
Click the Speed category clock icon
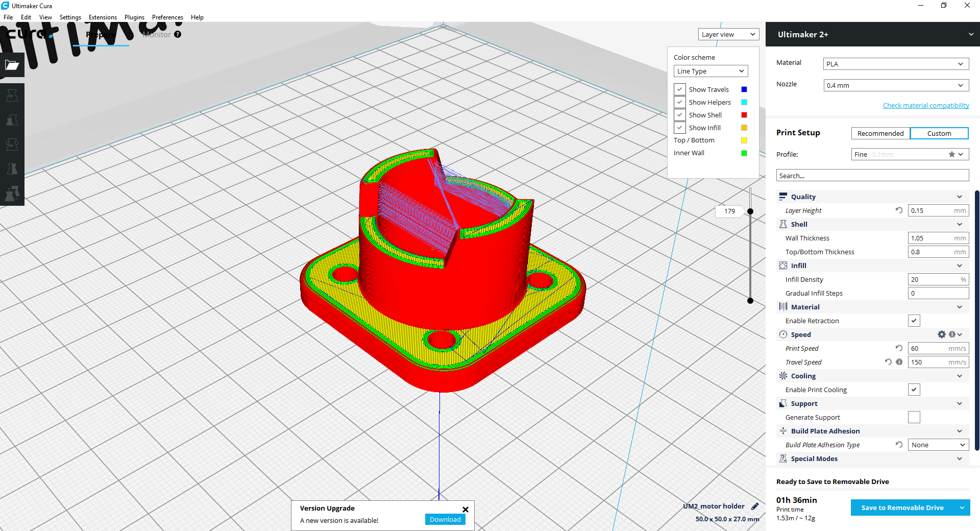click(783, 334)
